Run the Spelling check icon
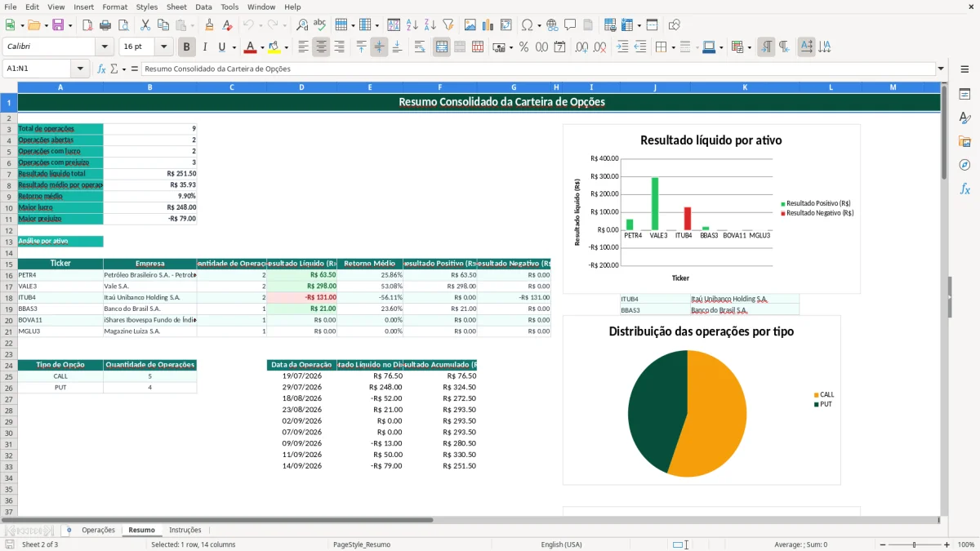980x551 pixels. (319, 25)
